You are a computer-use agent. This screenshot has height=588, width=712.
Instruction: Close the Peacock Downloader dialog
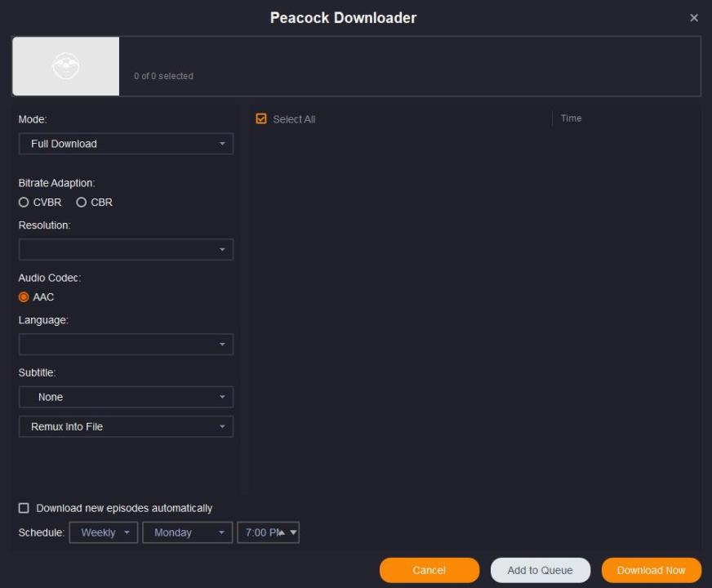(693, 18)
